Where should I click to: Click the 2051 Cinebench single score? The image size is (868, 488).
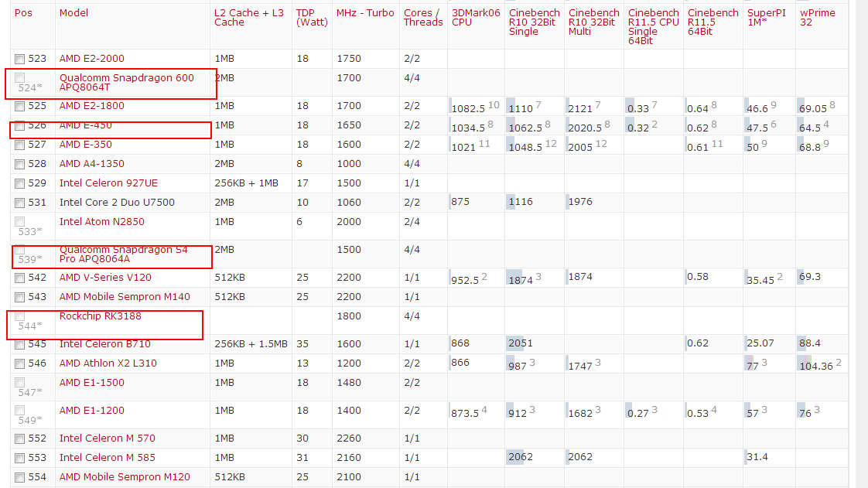[521, 343]
